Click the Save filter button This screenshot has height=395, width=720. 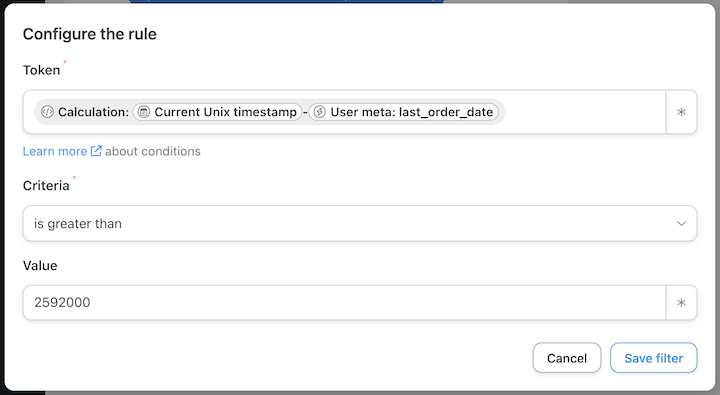tap(653, 358)
